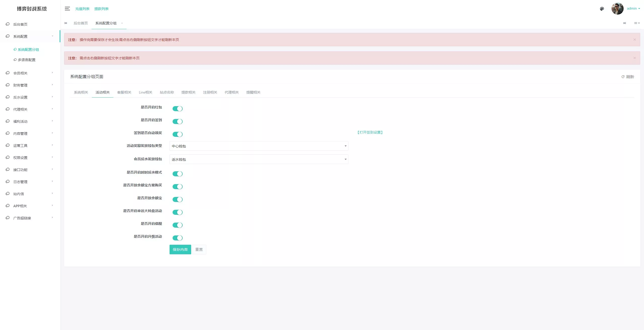The height and width of the screenshot is (330, 644).
Task: Disable the 是否开启签到 switch
Action: [x=177, y=121]
